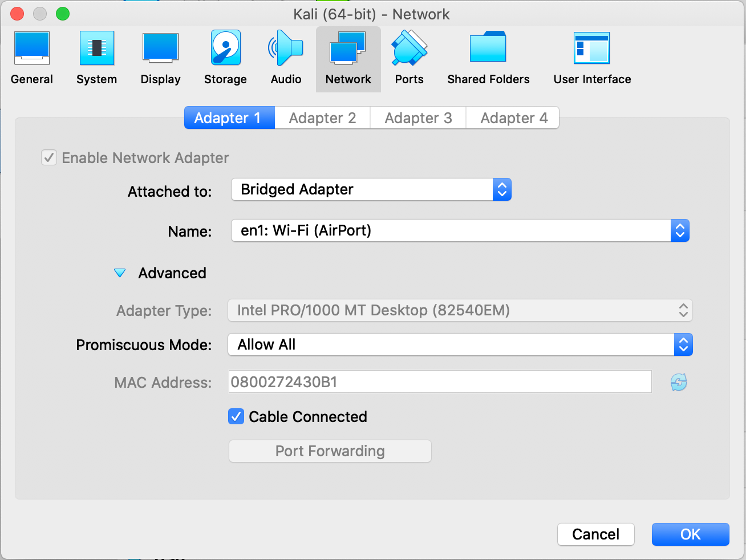Image resolution: width=746 pixels, height=560 pixels.
Task: Open the User Interface settings pane
Action: pos(592,59)
